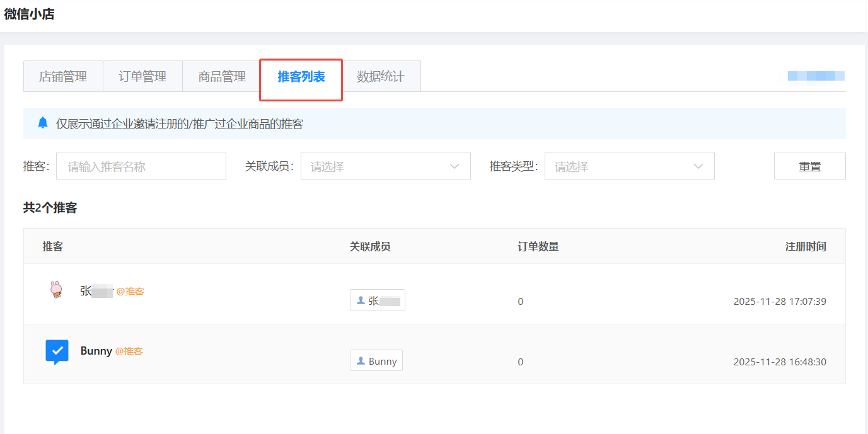This screenshot has height=434, width=868.
Task: Click the bell notification icon in notice bar
Action: pos(43,123)
